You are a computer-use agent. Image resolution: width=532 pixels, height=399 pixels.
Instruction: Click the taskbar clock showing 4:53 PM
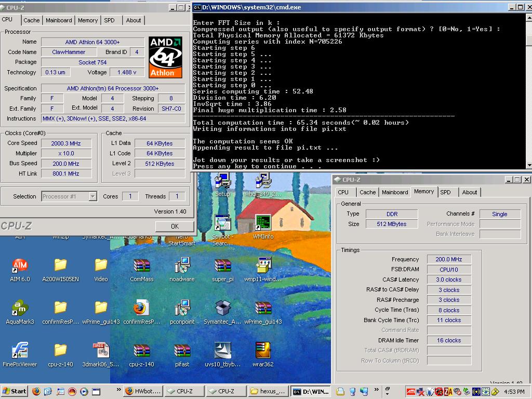coord(514,392)
